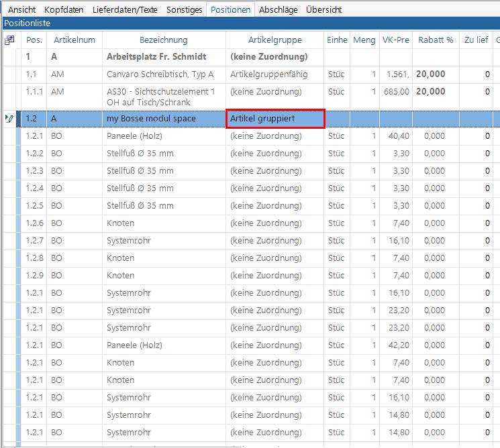The width and height of the screenshot is (500, 448).
Task: Open the Abschläge tab
Action: (279, 10)
